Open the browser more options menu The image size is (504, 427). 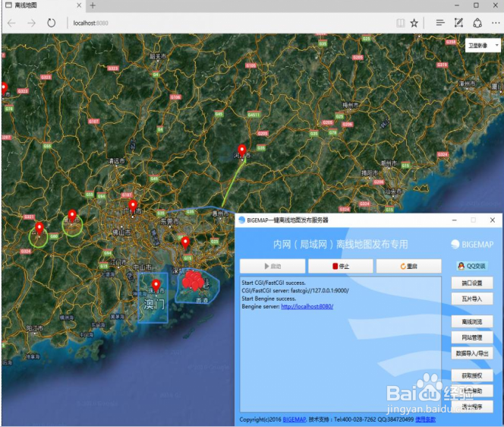coord(496,23)
